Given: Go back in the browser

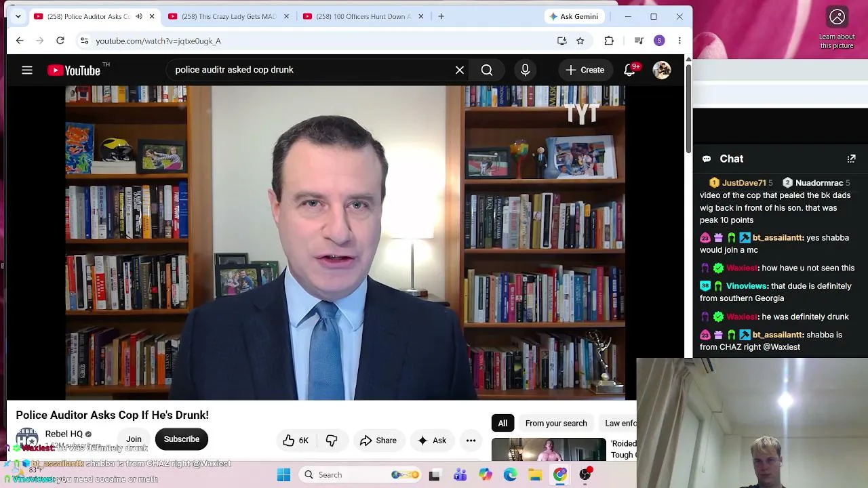Looking at the screenshot, I should tap(20, 41).
